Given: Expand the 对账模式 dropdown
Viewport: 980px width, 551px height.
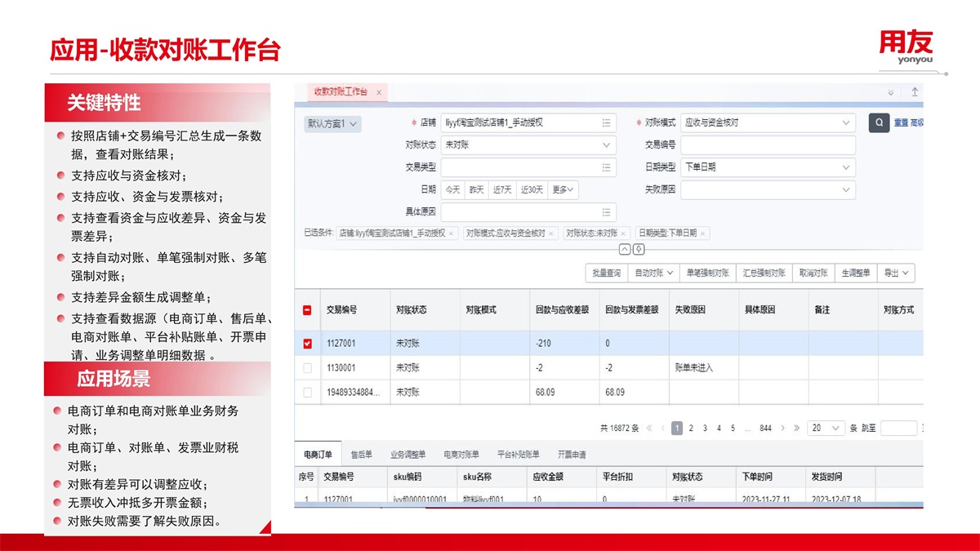Looking at the screenshot, I should point(846,123).
